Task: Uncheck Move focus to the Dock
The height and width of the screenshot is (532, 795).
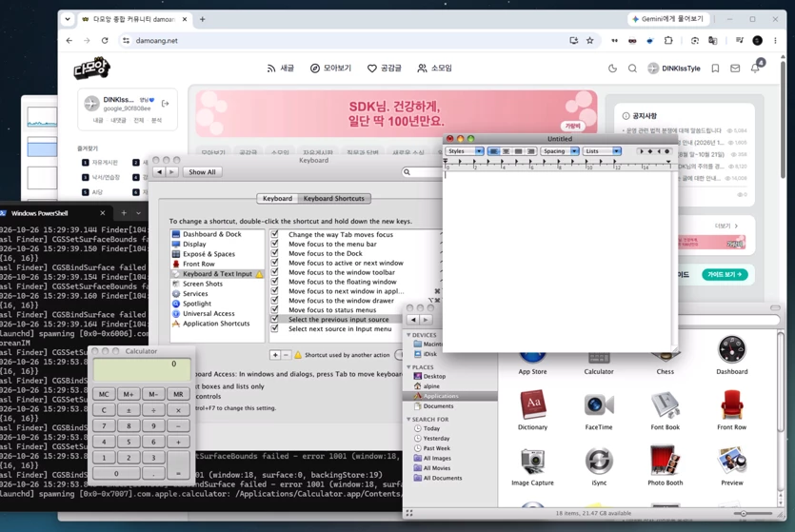Action: click(275, 253)
